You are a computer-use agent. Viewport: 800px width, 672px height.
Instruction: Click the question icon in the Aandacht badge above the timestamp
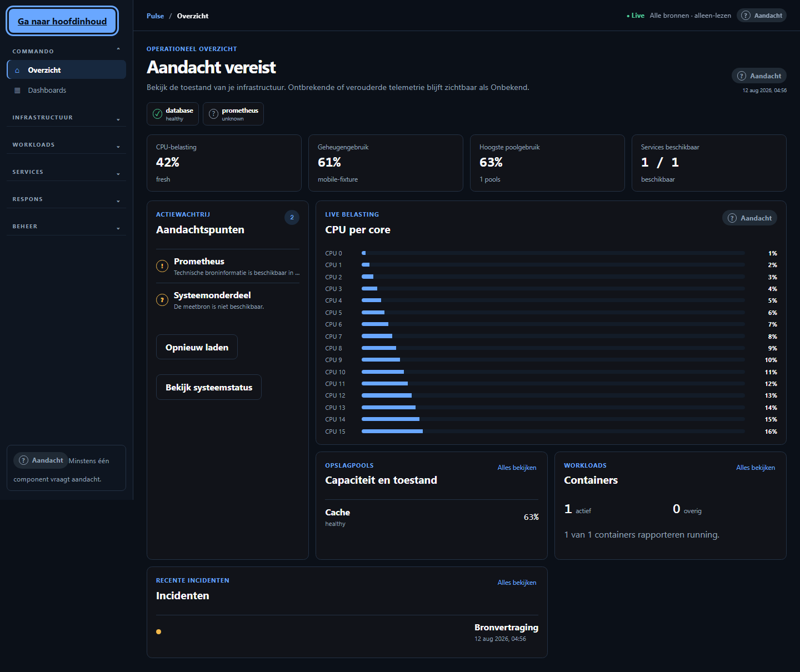click(742, 76)
